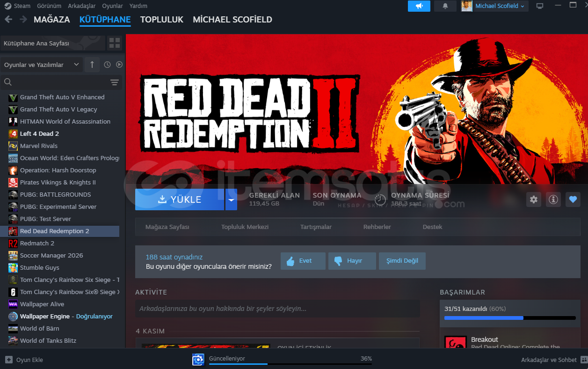The height and width of the screenshot is (369, 588).
Task: Click the sort ascending arrow button
Action: pyautogui.click(x=92, y=65)
